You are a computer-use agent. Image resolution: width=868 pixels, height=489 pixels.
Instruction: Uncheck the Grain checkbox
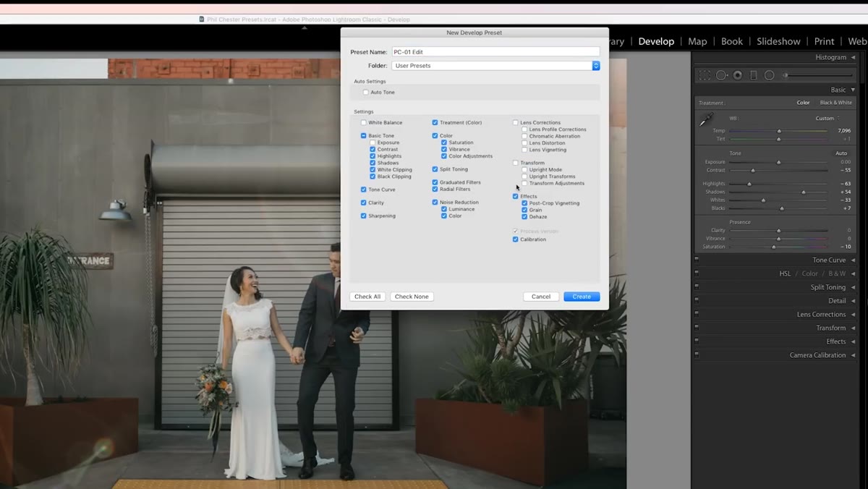pos(524,210)
